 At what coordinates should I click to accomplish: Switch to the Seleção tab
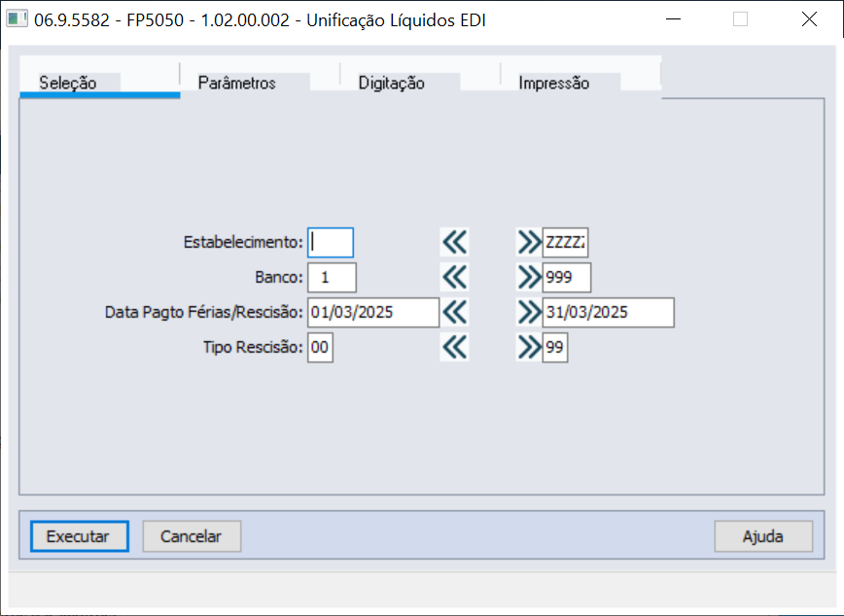(99, 79)
